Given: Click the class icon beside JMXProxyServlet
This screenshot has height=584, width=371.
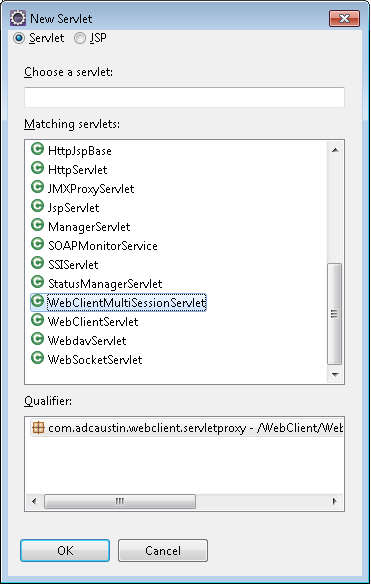Looking at the screenshot, I should (x=37, y=187).
